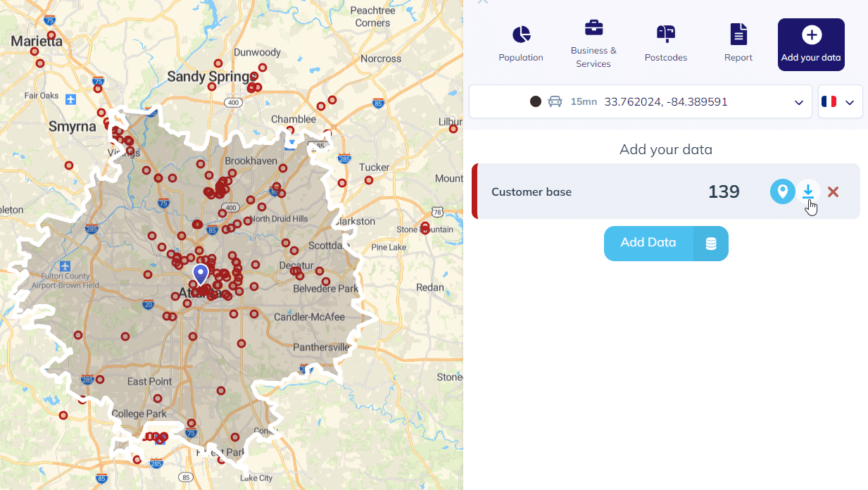Expand the travel settings dropdown
868x490 pixels.
(799, 101)
